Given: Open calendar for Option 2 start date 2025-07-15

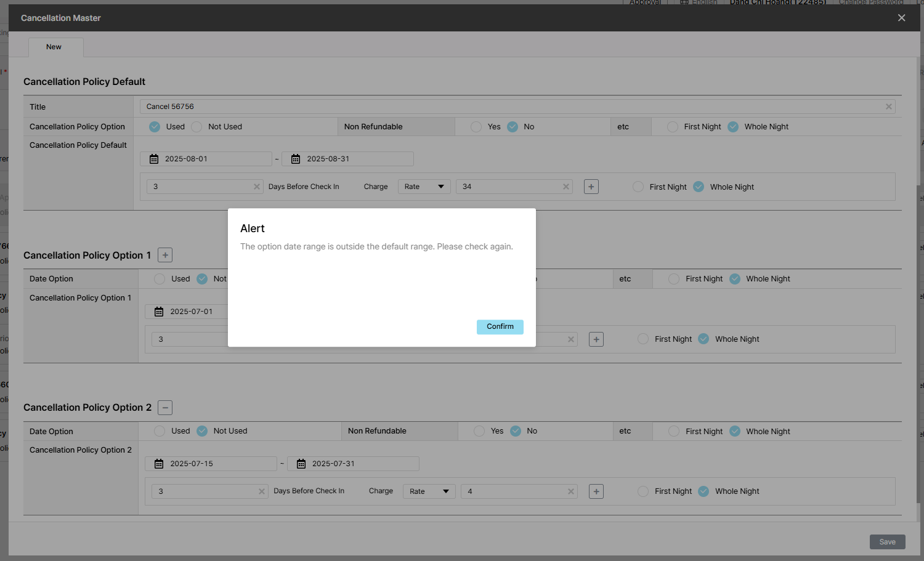Looking at the screenshot, I should click(x=159, y=464).
